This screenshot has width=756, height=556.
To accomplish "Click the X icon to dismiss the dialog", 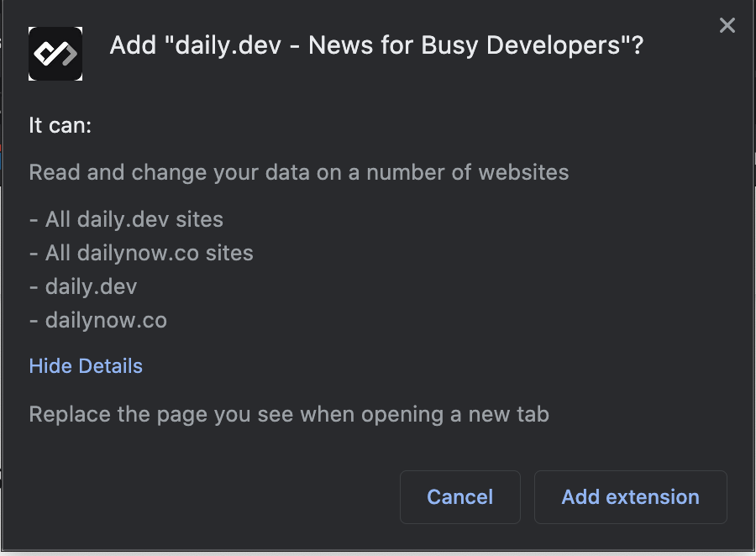I will 726,24.
